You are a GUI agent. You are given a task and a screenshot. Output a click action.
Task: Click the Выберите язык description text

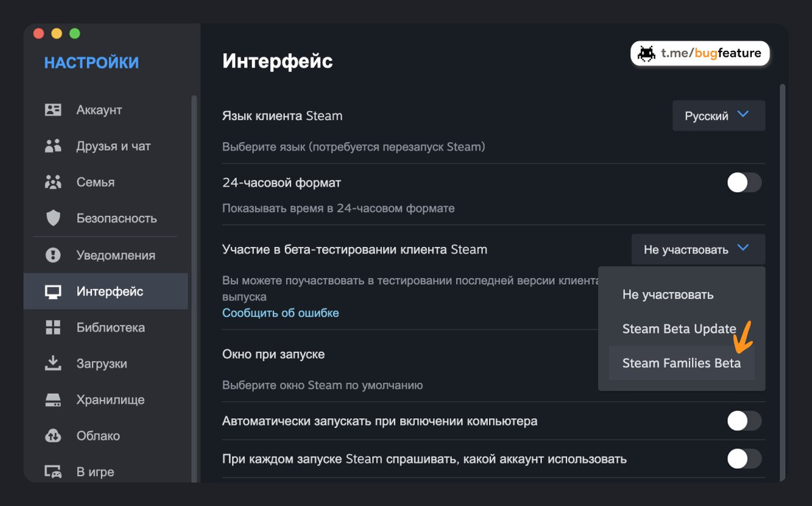tap(354, 146)
